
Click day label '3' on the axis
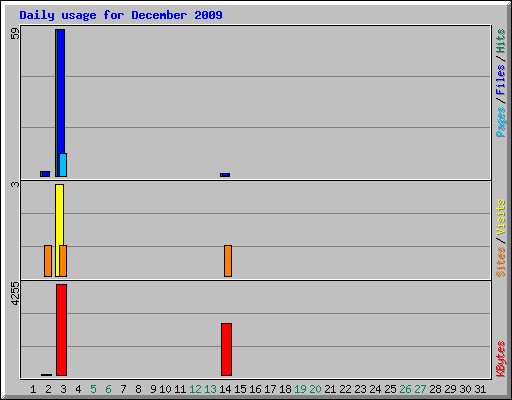coord(63,389)
